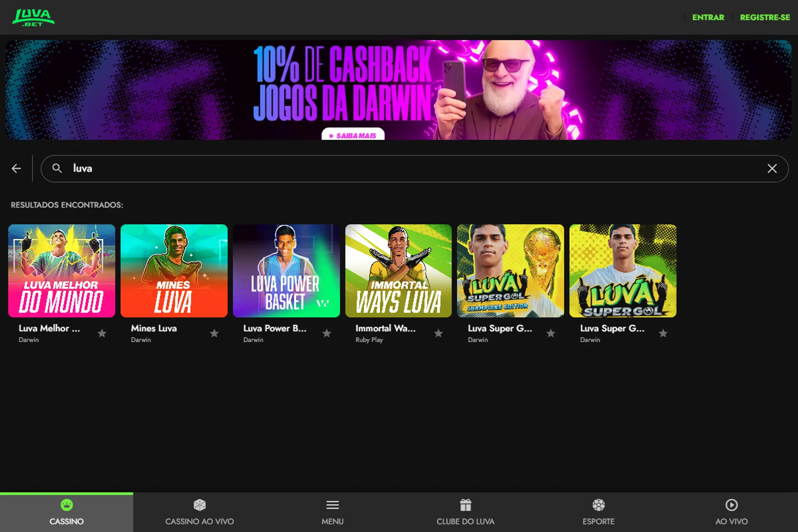
Task: Open the MENU hamburger tab
Action: tap(332, 512)
